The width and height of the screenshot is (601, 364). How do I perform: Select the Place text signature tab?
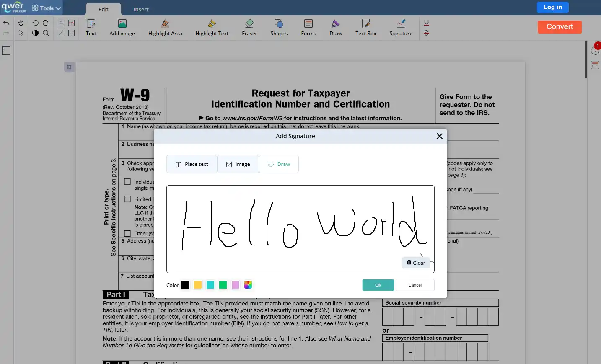[x=192, y=164]
